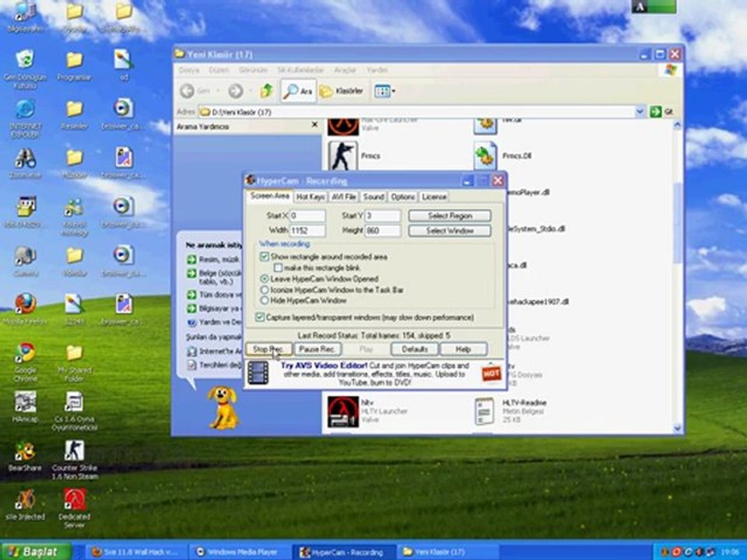
Task: Stop the HyperCam recording
Action: click(268, 349)
